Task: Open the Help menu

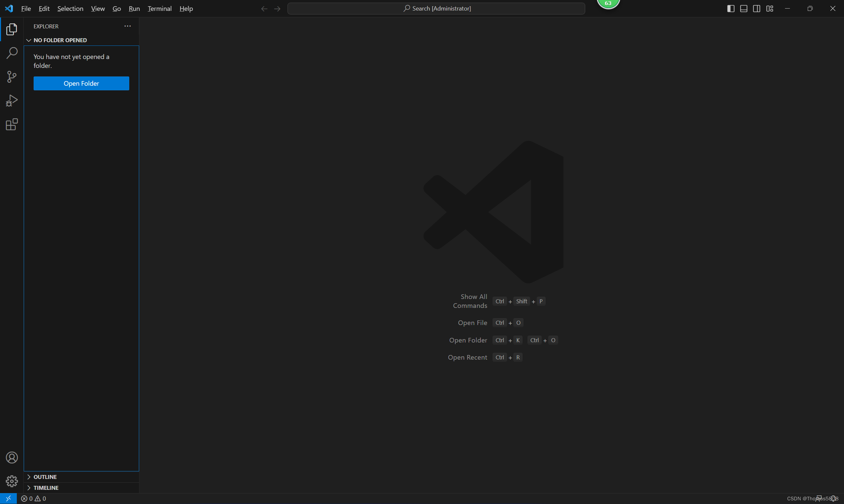Action: [186, 9]
